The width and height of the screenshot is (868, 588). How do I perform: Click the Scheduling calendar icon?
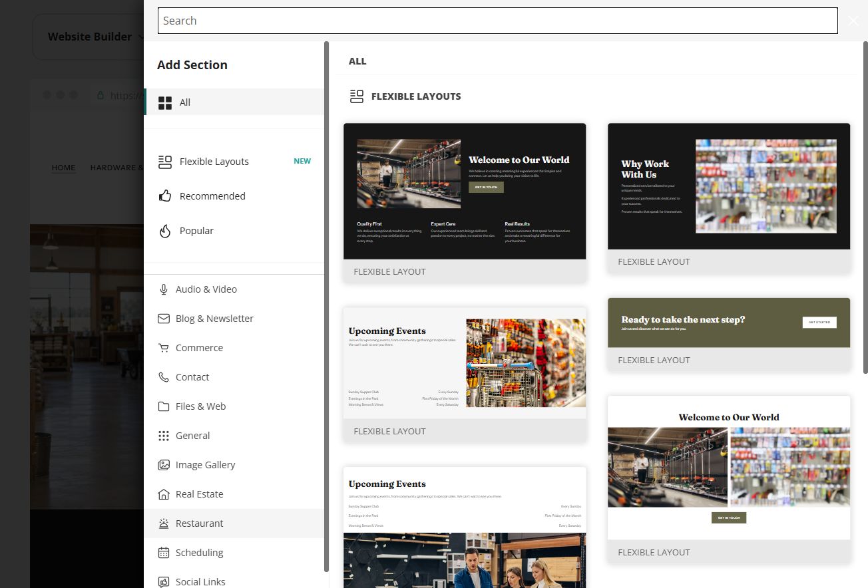tap(164, 553)
